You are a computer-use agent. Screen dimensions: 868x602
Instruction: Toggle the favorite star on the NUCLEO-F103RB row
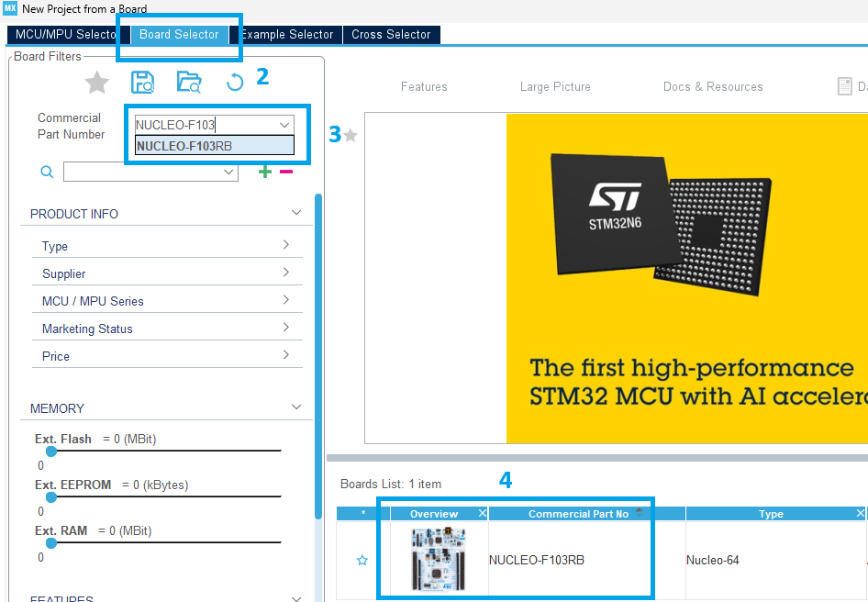[362, 559]
